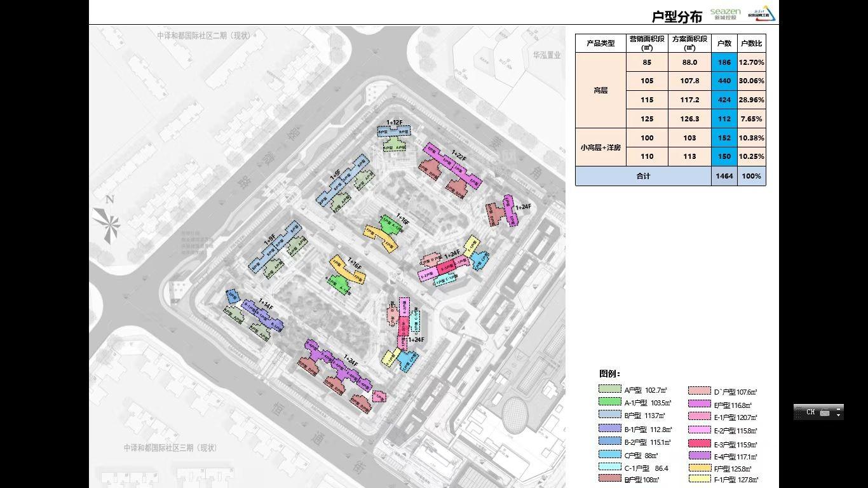This screenshot has height=488, width=868.
Task: Click the 28.96% ratio cell
Action: tap(751, 100)
